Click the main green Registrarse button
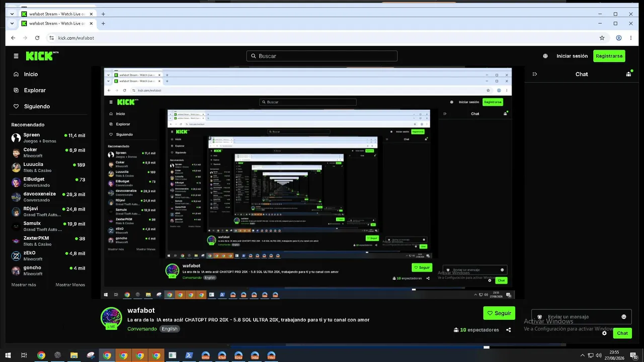The height and width of the screenshot is (362, 644). tap(609, 56)
